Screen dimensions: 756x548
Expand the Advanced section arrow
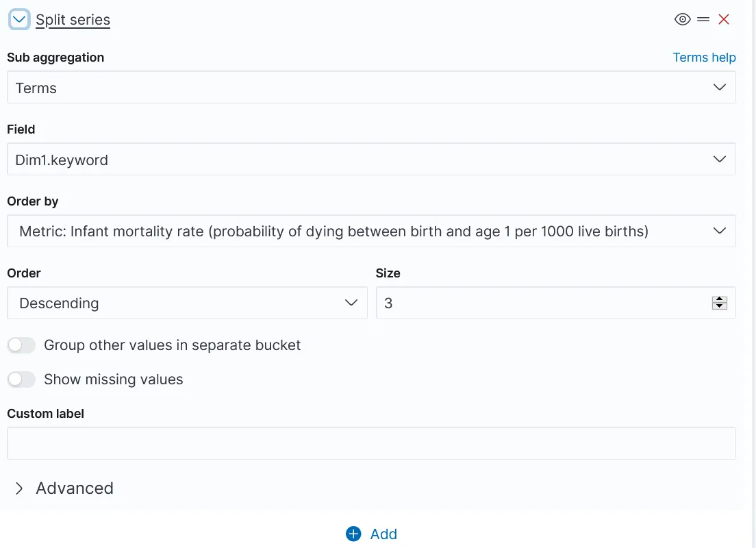pyautogui.click(x=18, y=488)
